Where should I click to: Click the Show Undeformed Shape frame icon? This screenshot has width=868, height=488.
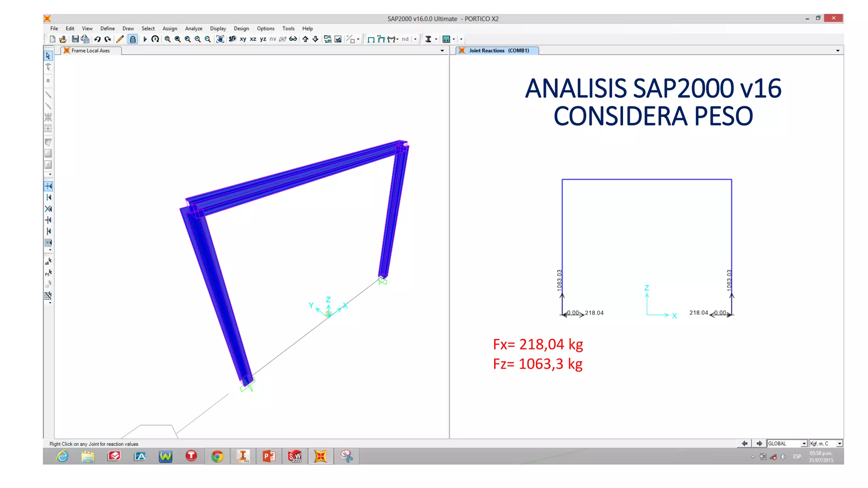point(371,39)
